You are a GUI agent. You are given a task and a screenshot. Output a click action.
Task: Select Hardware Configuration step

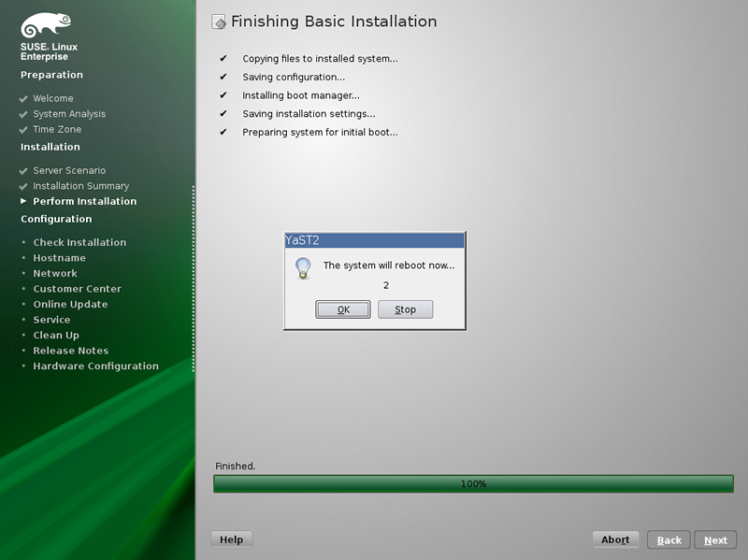pyautogui.click(x=95, y=366)
